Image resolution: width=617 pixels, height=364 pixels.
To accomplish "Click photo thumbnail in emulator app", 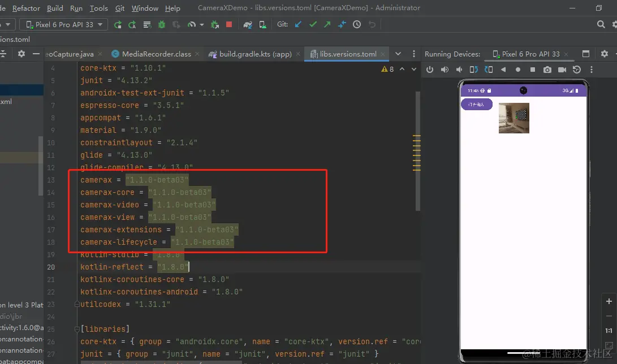I will point(514,118).
